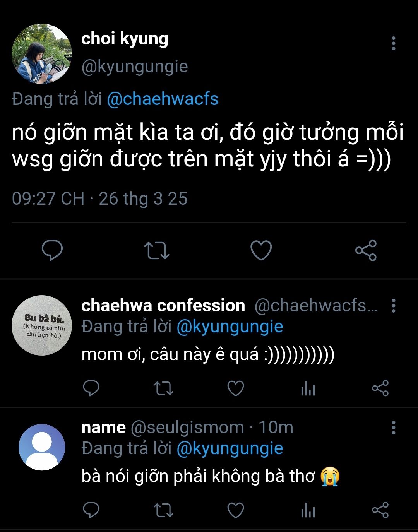This screenshot has width=418, height=532.
Task: Reply to chaehwa confession's comment
Action: pos(91,388)
